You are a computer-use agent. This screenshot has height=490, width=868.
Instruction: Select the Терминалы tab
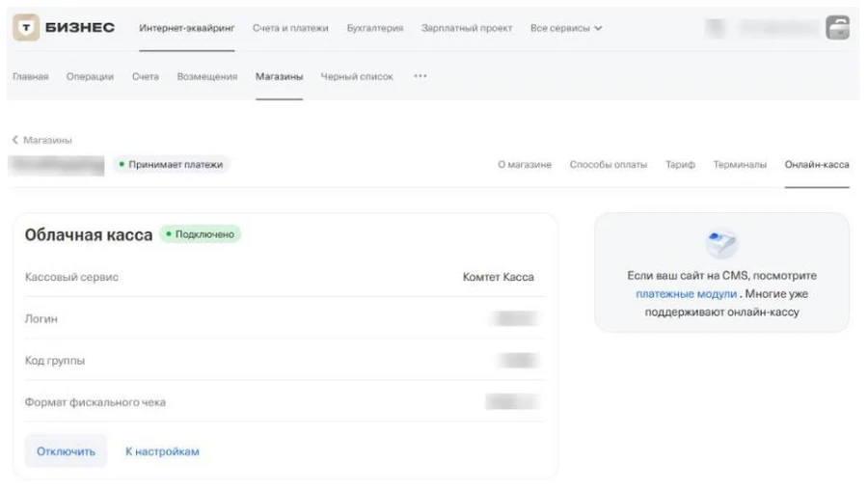(740, 165)
